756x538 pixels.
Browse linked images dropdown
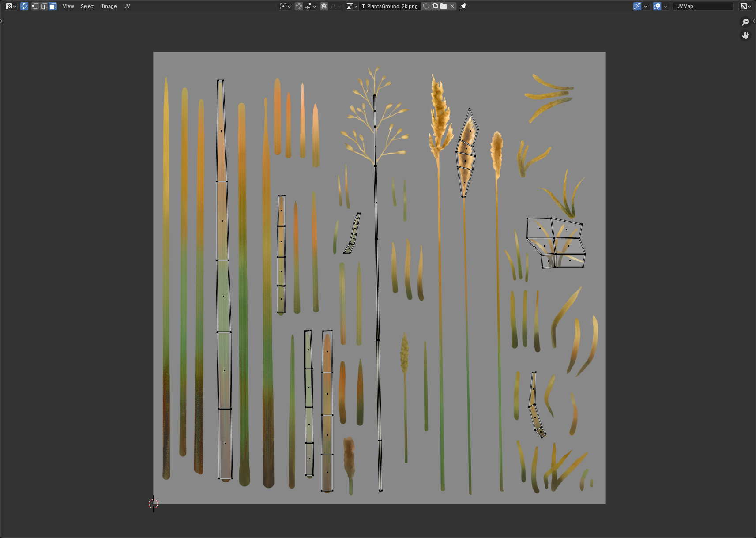click(x=352, y=6)
